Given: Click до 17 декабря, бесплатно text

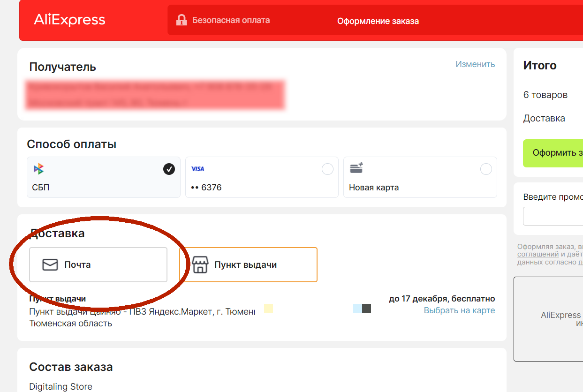Looking at the screenshot, I should point(442,299).
